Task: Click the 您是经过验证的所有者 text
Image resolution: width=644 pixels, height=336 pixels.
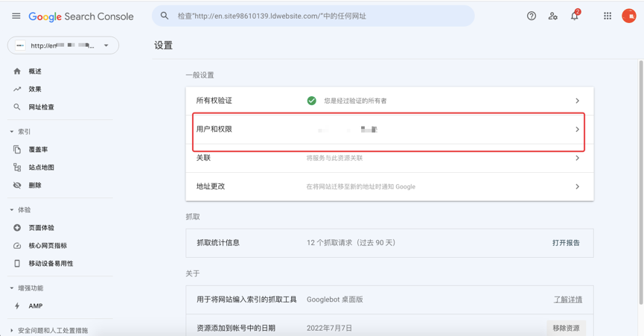Action: click(355, 101)
